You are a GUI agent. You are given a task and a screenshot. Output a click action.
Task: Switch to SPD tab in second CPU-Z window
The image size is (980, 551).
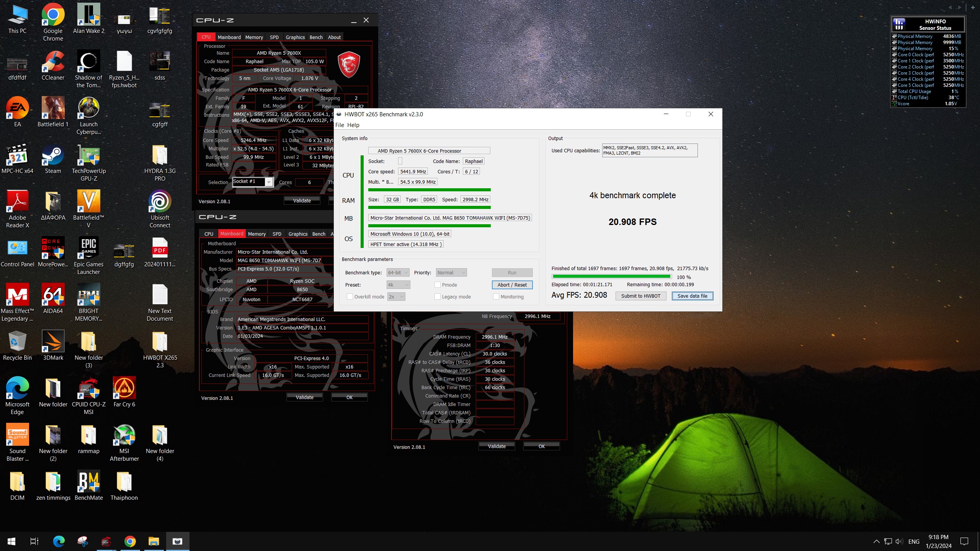click(x=277, y=234)
